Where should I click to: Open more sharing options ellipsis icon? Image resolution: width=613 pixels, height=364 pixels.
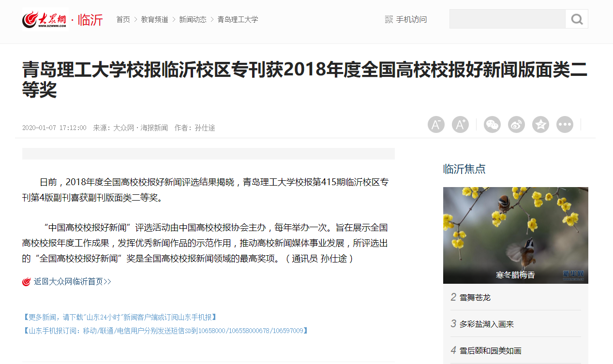point(565,125)
